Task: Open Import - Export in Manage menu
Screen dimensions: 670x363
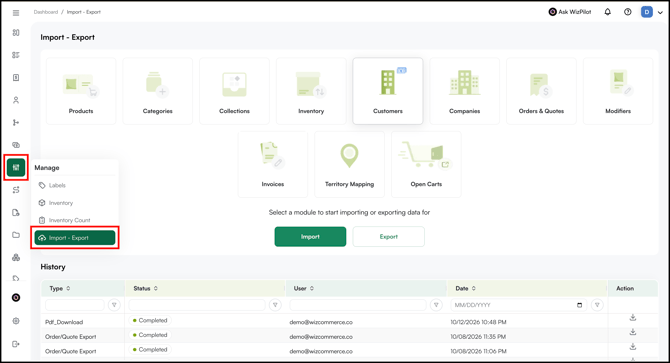Action: [x=75, y=238]
